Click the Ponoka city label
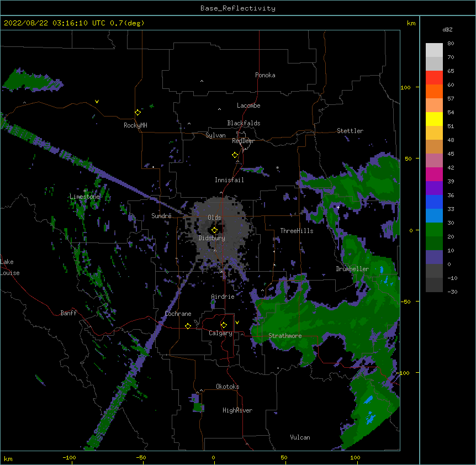The height and width of the screenshot is (465, 476). 265,75
